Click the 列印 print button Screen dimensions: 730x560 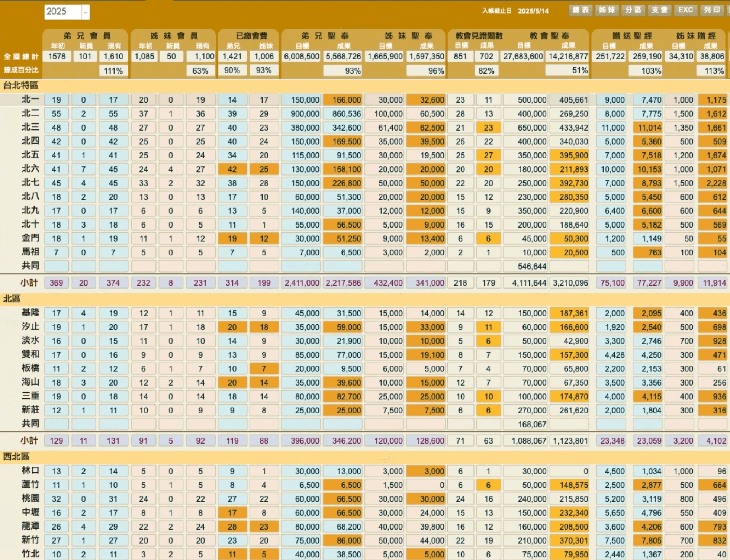[x=712, y=10]
